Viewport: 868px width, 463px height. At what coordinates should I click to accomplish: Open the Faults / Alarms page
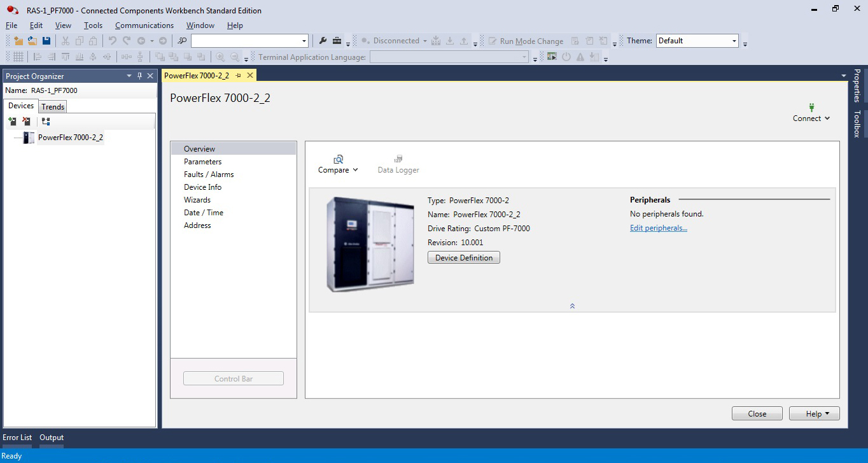point(234,175)
